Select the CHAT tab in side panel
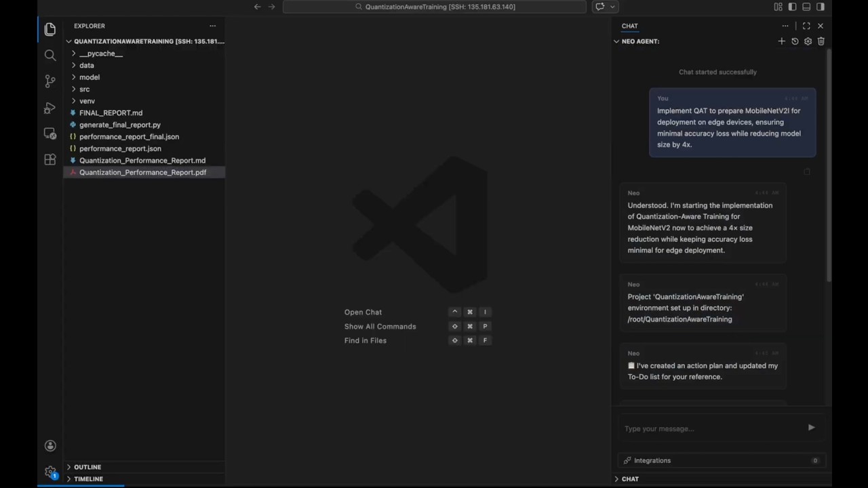Viewport: 868px width, 488px height. (629, 26)
